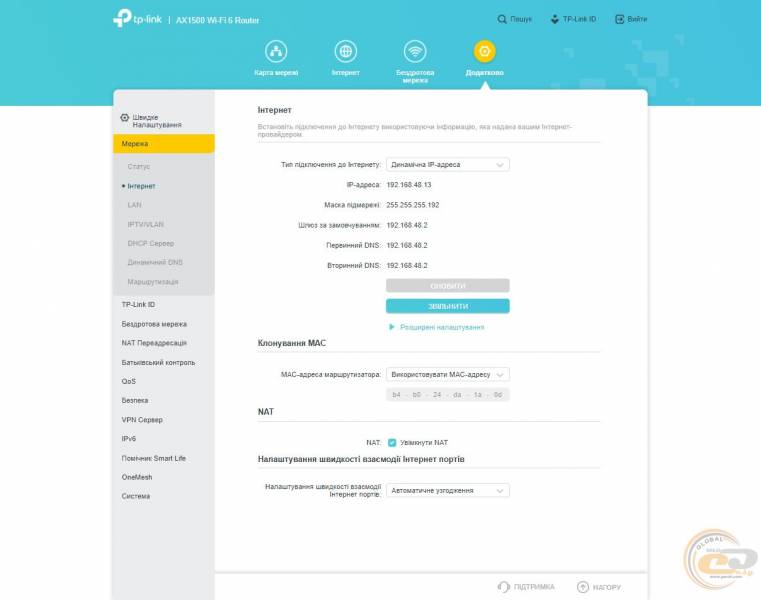The height and width of the screenshot is (600, 761).
Task: Open LAN submenu item
Action: 134,205
